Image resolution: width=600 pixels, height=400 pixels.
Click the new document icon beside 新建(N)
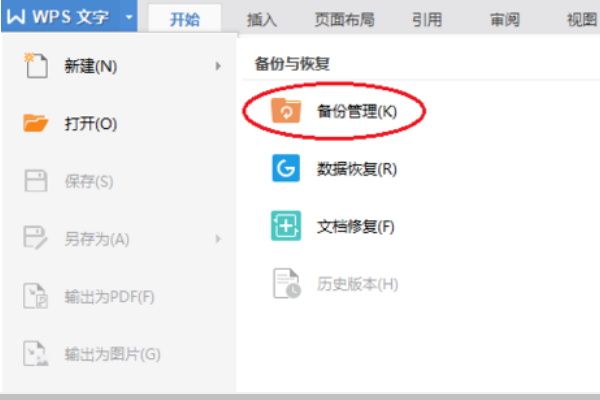tap(36, 66)
